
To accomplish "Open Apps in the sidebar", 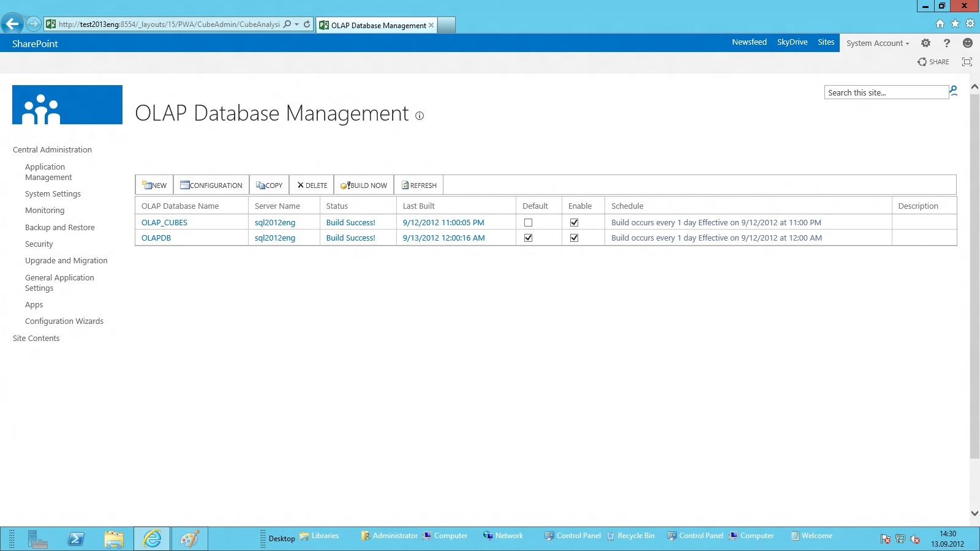I will (34, 305).
